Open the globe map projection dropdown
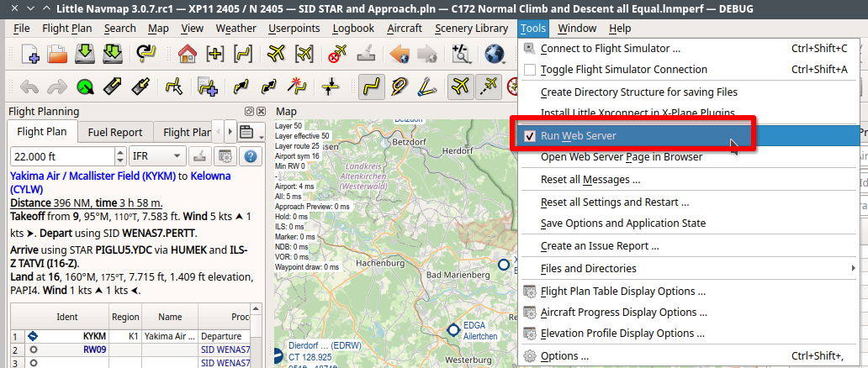Screen dimensions: 868x368 click(x=495, y=55)
